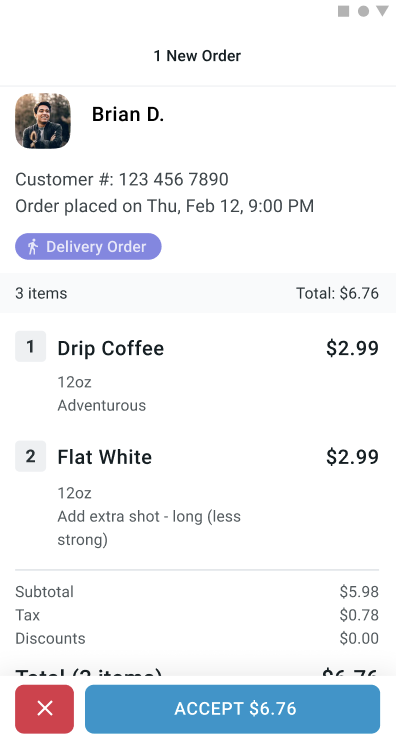Select quantity badge 2 for Flat White
Viewport: 396px width, 740px height.
click(30, 456)
